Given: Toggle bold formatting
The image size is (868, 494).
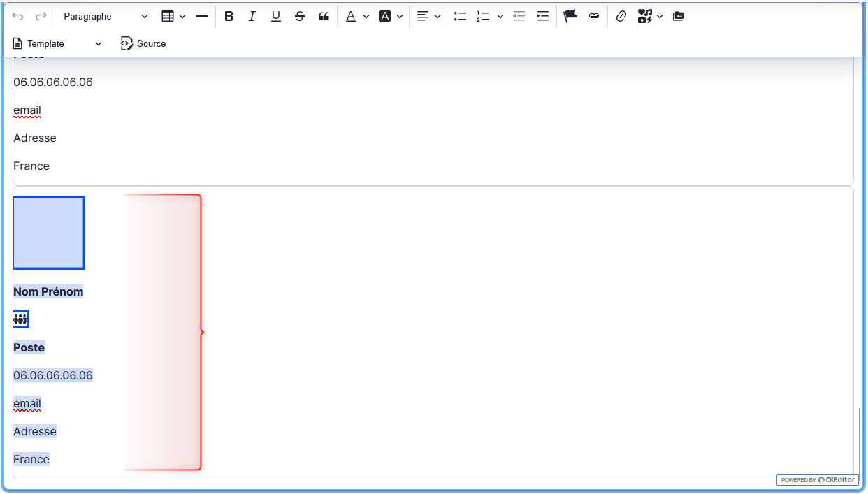Looking at the screenshot, I should pyautogui.click(x=229, y=16).
